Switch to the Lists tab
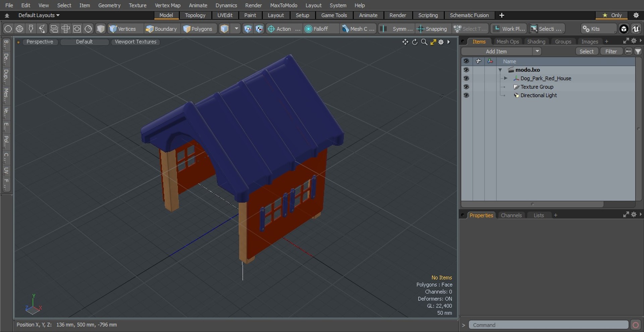This screenshot has width=644, height=332. point(539,215)
